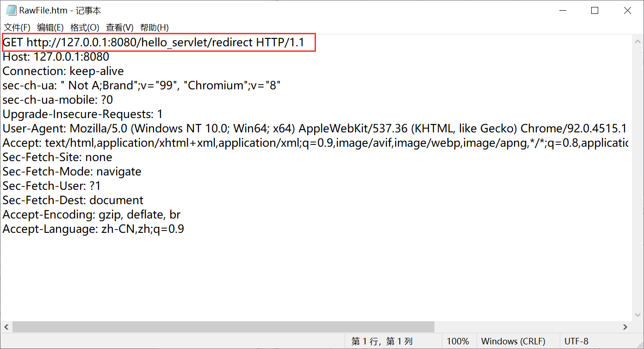The width and height of the screenshot is (644, 349).
Task: Click the 'Accept: text/html' line
Action: (x=315, y=143)
